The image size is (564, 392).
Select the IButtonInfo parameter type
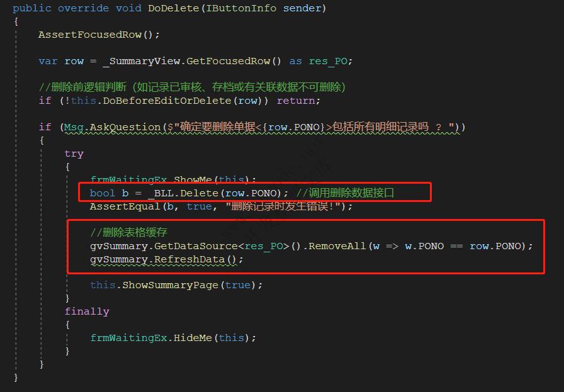tap(242, 8)
